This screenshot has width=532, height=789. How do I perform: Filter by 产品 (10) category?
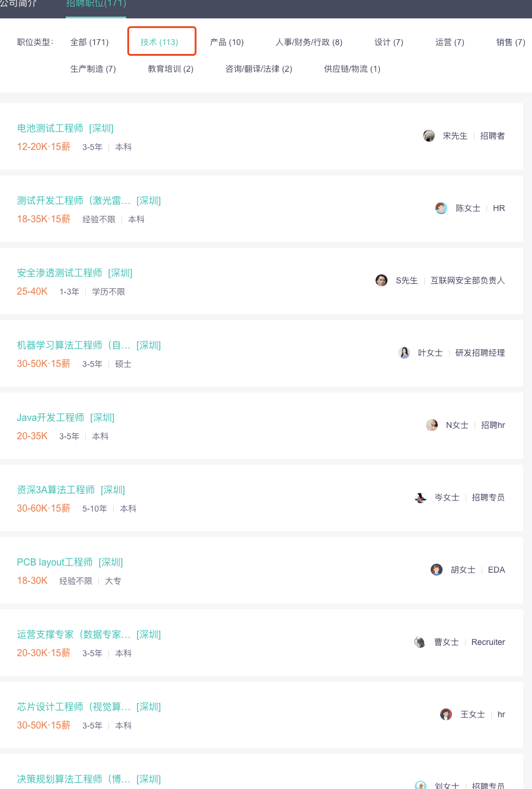[x=227, y=42]
